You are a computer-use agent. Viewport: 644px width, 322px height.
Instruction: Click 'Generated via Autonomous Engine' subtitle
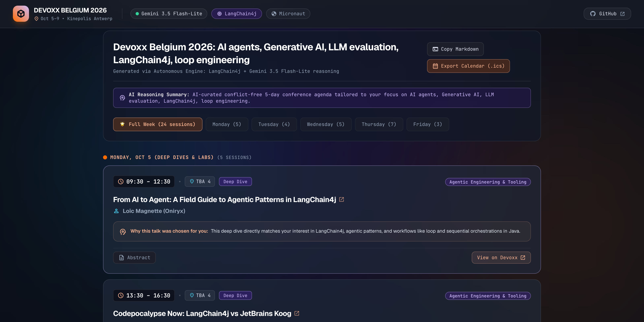click(226, 71)
